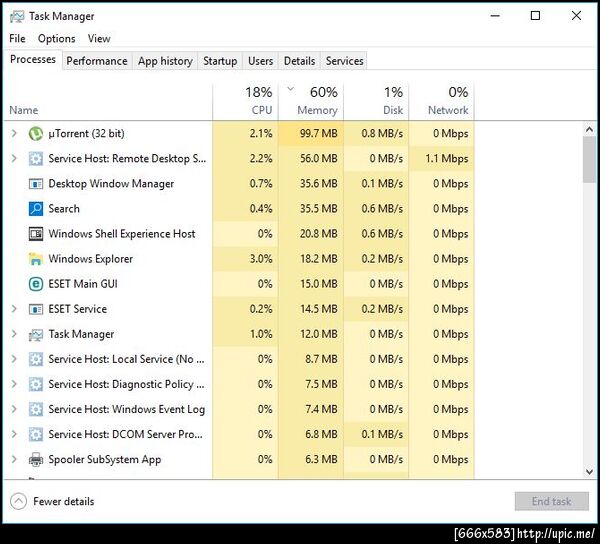600x544 pixels.
Task: Open the Options menu
Action: tap(57, 39)
